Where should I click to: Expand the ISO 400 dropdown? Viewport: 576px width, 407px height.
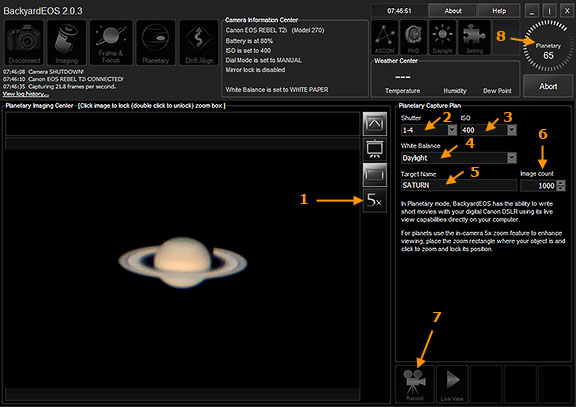[x=512, y=130]
